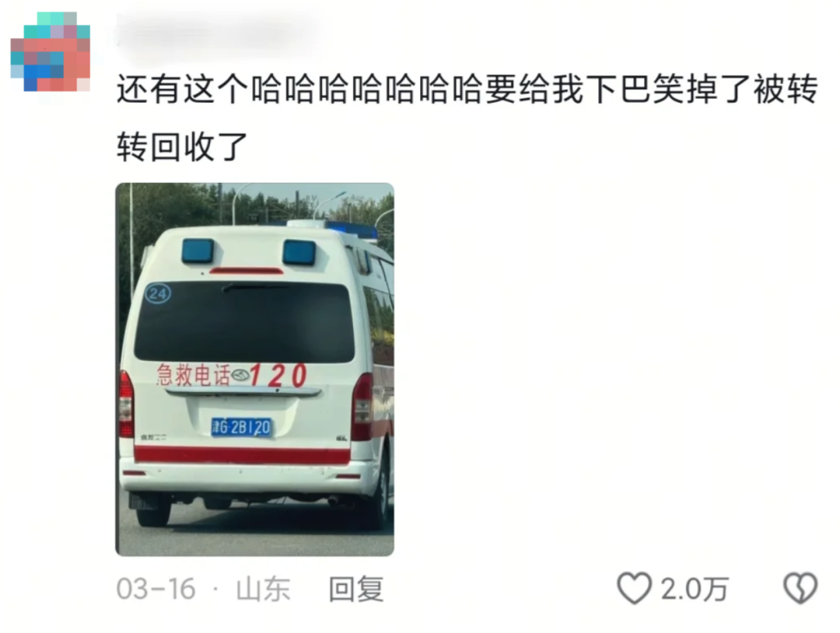Click the 急救电话 text on the ambulance

click(x=193, y=374)
